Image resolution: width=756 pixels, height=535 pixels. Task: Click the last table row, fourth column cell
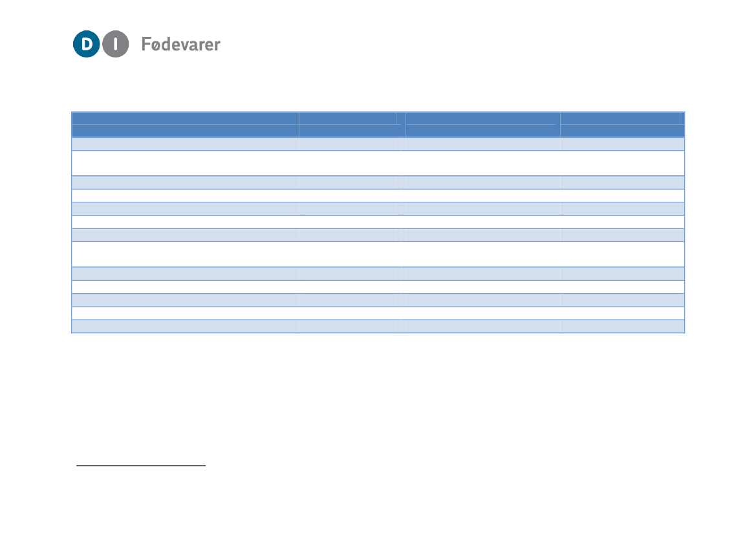point(621,326)
